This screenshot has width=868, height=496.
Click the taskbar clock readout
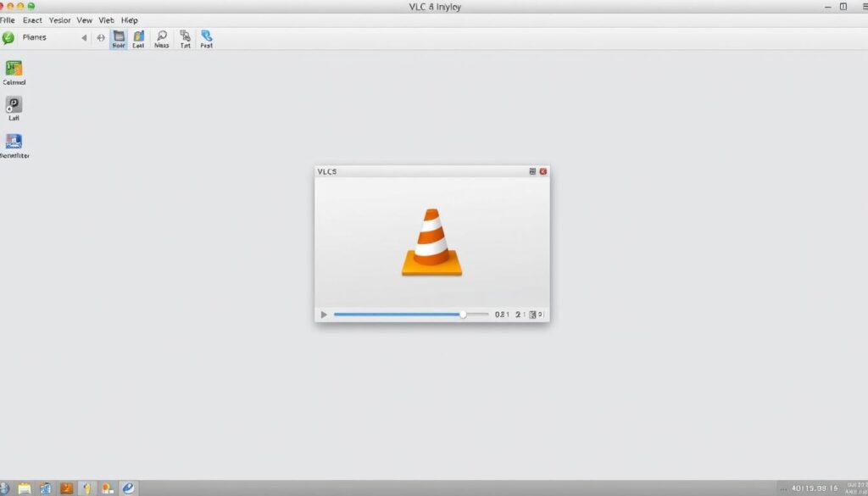pos(815,488)
